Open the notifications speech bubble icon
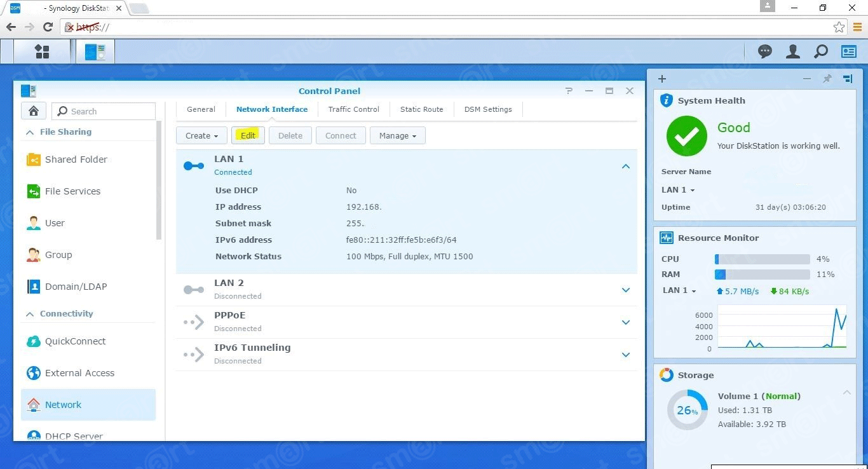 (x=765, y=52)
